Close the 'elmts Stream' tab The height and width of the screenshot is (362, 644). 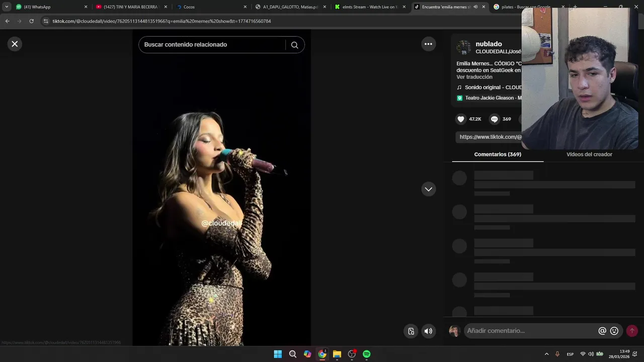(404, 7)
